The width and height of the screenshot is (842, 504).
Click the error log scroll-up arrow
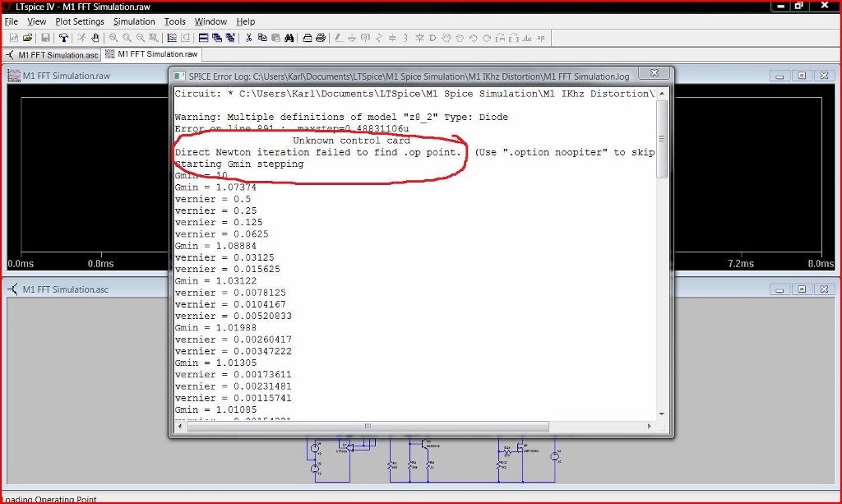click(662, 94)
